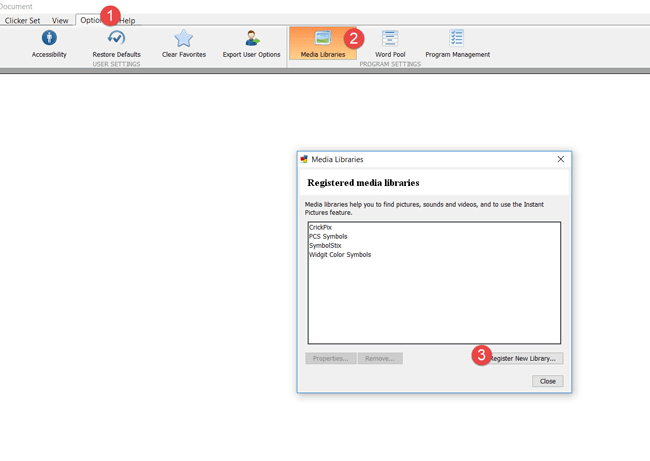Click the Clear Favorites star icon
This screenshot has width=650, height=461.
click(184, 38)
